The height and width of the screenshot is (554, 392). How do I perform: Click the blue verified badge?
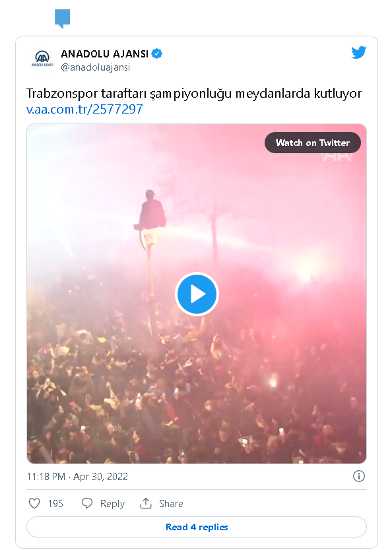[x=157, y=53]
